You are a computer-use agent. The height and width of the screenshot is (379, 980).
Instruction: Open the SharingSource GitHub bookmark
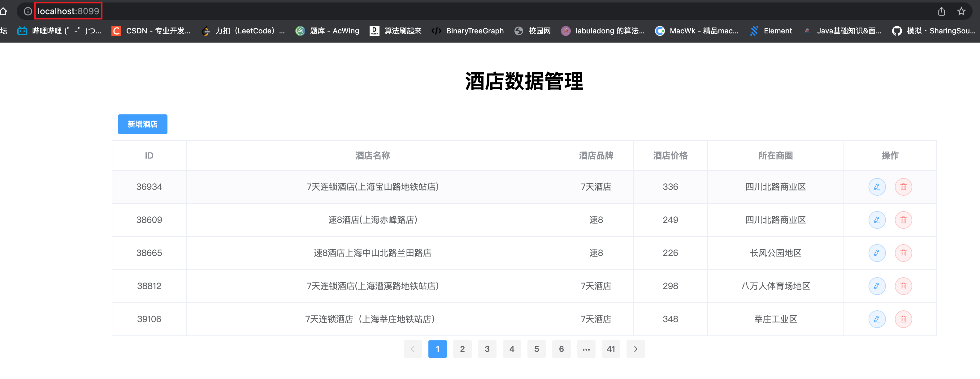click(934, 31)
